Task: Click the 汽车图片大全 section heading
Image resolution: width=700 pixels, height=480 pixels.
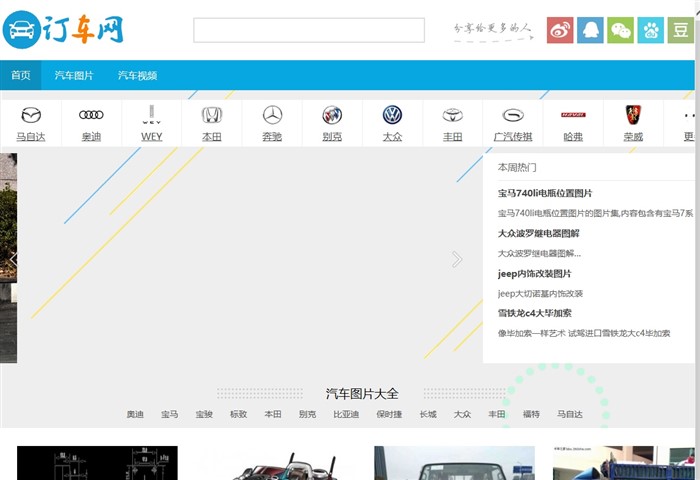Action: click(362, 394)
